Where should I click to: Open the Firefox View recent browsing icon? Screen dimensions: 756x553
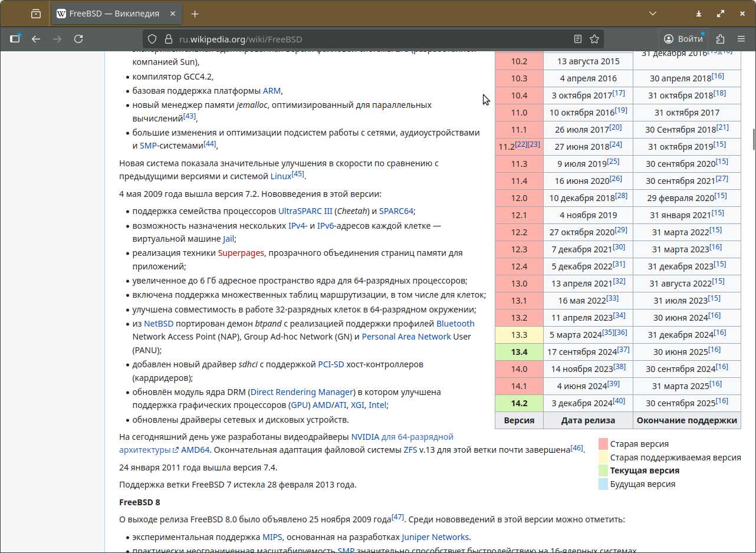pos(36,14)
